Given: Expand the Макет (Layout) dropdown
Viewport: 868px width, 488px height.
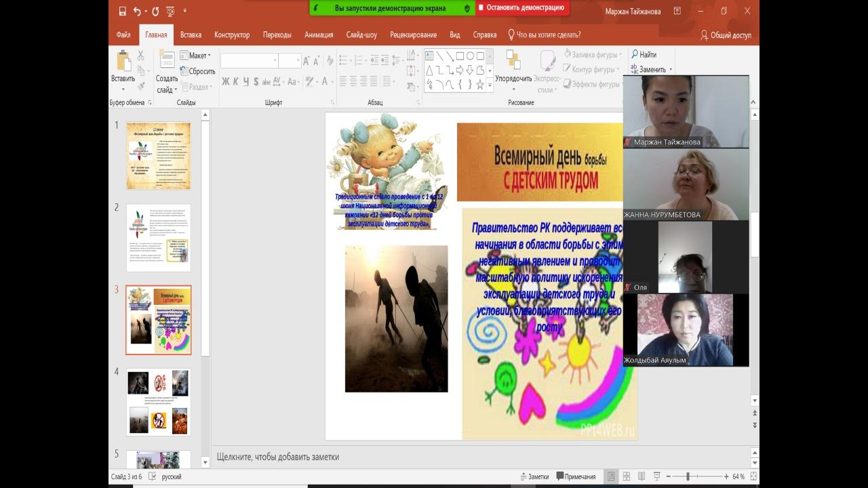Looking at the screenshot, I should [x=196, y=56].
